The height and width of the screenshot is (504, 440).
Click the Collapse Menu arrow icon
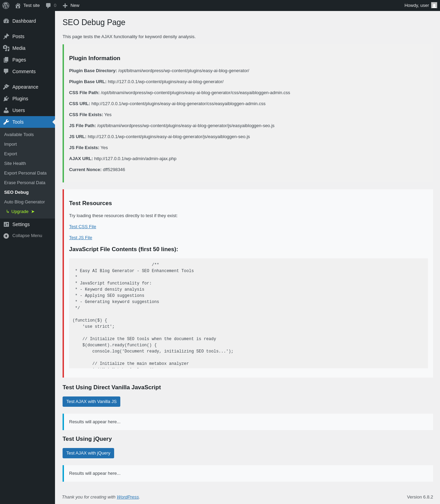(6, 236)
